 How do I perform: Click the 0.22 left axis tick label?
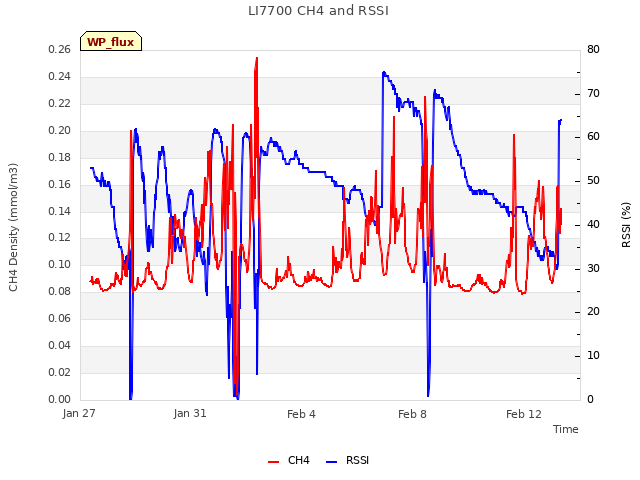point(60,103)
